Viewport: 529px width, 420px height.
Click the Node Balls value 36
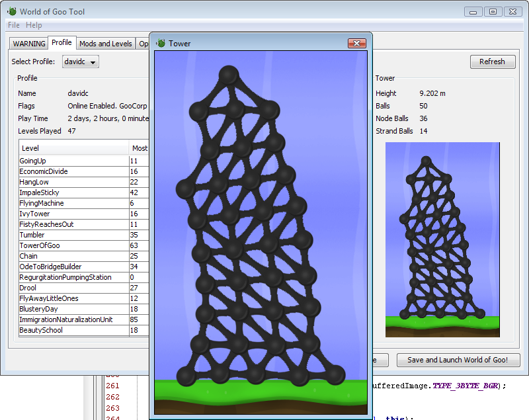coord(423,118)
